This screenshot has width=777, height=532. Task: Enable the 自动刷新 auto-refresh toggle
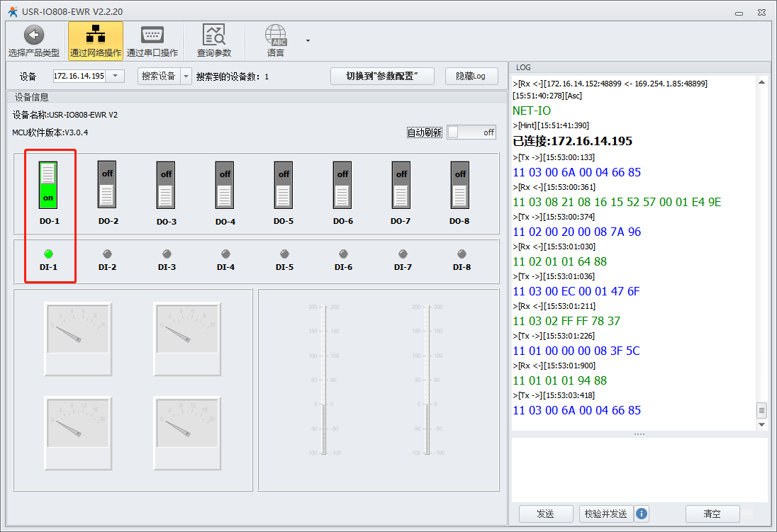471,132
